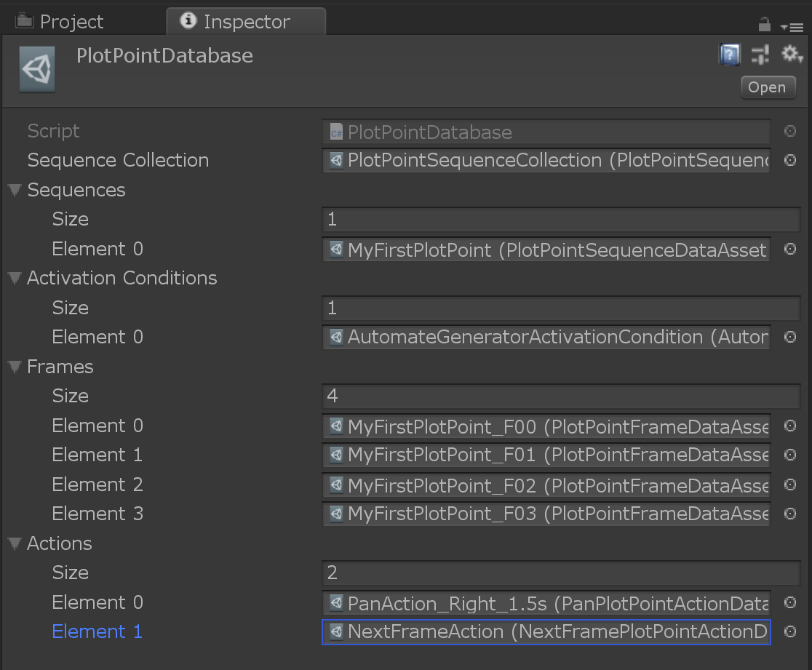812x670 pixels.
Task: Collapse the Actions list
Action: click(14, 543)
